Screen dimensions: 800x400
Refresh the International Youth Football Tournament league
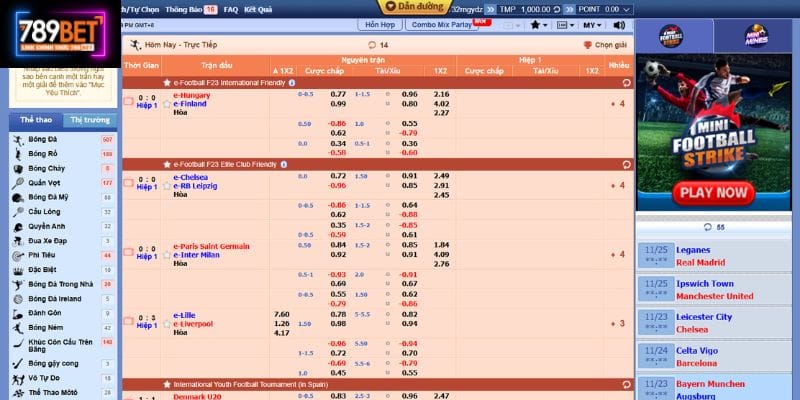point(627,384)
